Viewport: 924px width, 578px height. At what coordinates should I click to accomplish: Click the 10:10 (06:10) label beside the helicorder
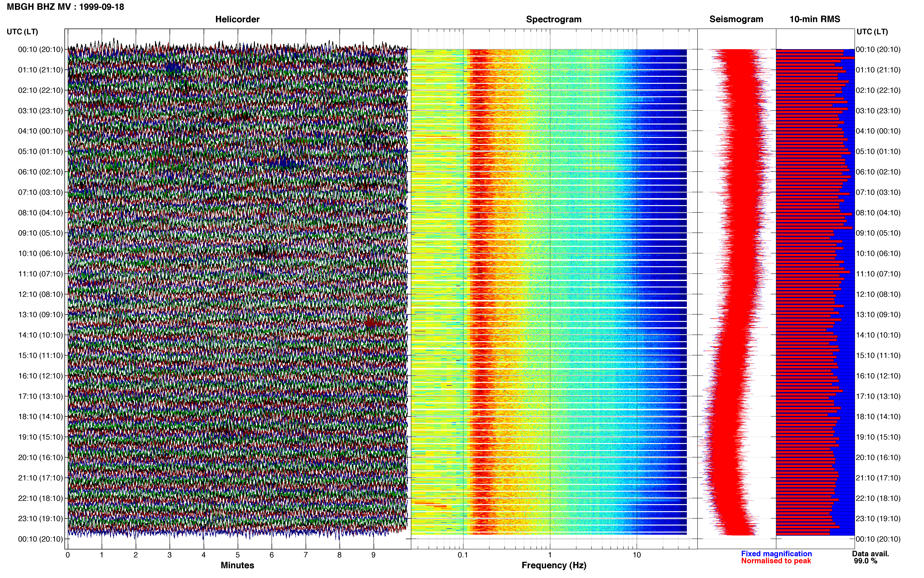[x=41, y=253]
